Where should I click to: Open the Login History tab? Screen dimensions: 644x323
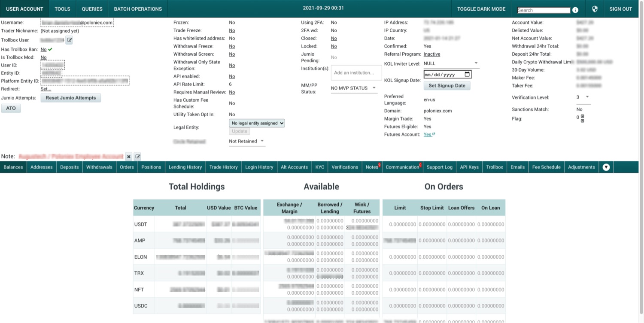click(x=259, y=167)
